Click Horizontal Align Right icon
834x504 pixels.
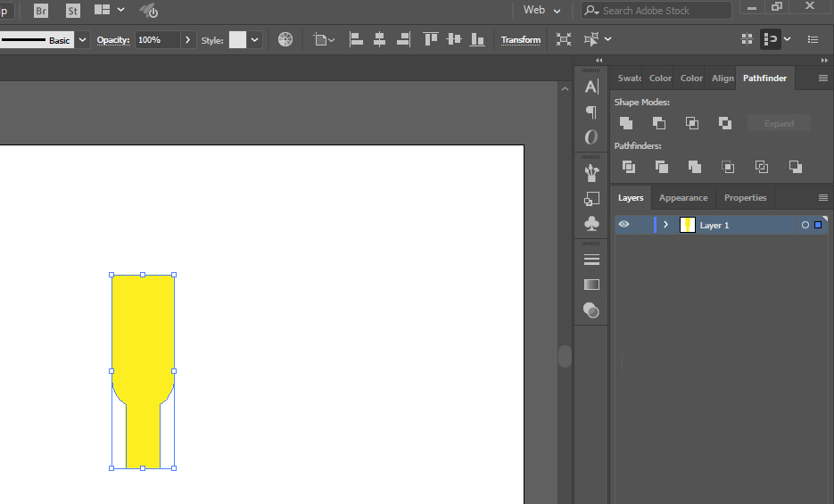click(x=404, y=39)
